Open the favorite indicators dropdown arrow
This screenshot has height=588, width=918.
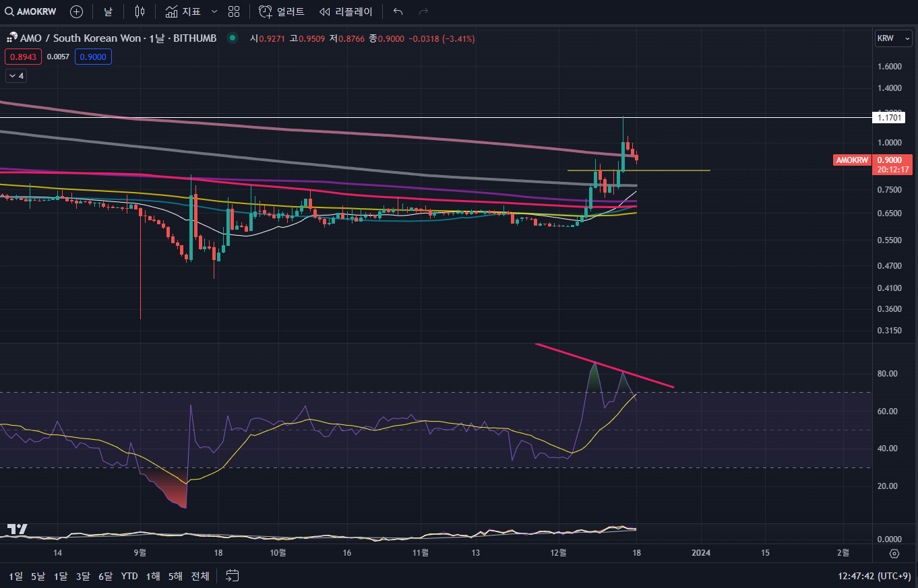point(214,11)
